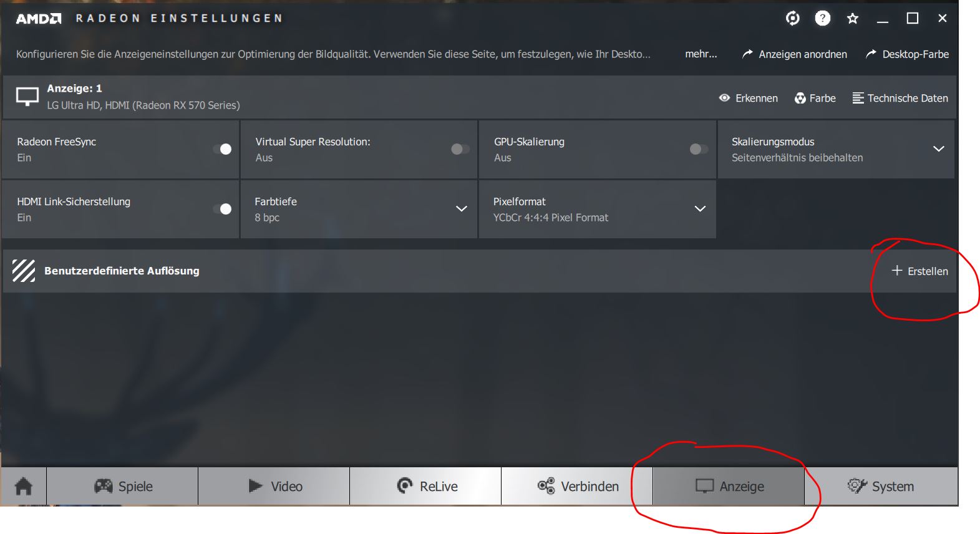Screen dimensions: 980x534
Task: Open help via the question mark icon
Action: click(823, 18)
